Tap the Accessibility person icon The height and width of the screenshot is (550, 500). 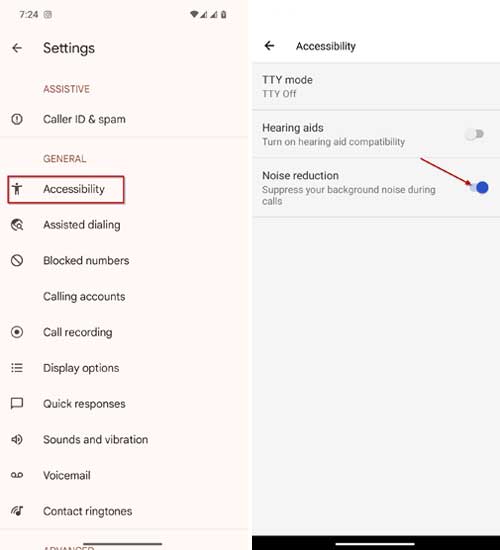coord(17,189)
